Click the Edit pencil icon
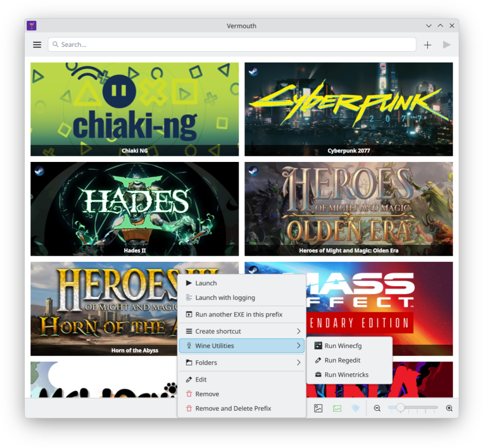 [189, 379]
